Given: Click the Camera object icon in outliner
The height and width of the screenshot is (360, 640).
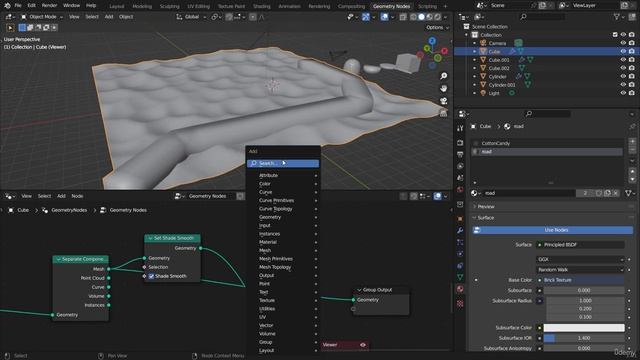Looking at the screenshot, I should coord(483,43).
